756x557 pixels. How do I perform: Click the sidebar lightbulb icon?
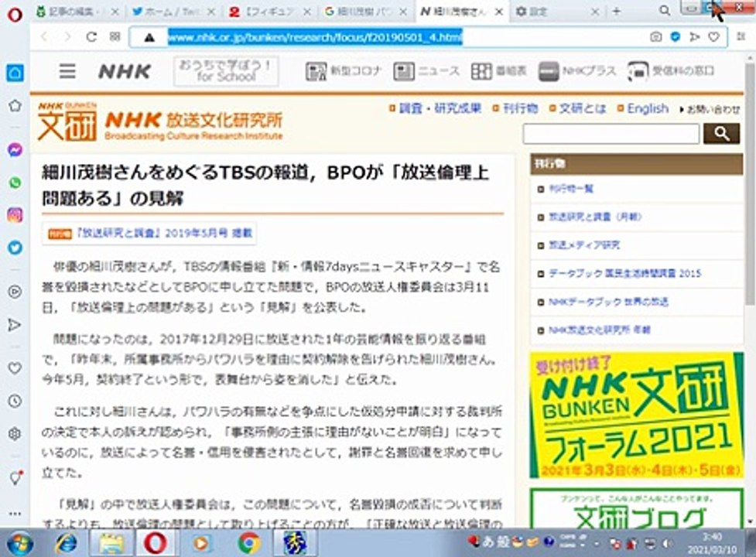(x=15, y=477)
